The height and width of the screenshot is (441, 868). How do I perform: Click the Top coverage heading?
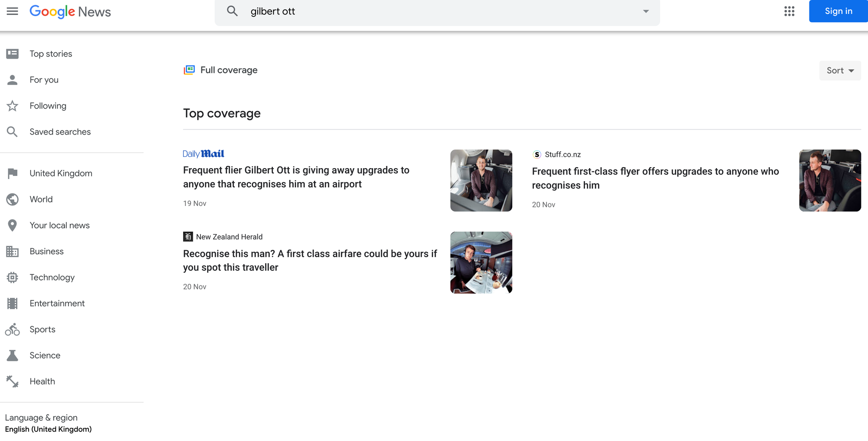(222, 113)
